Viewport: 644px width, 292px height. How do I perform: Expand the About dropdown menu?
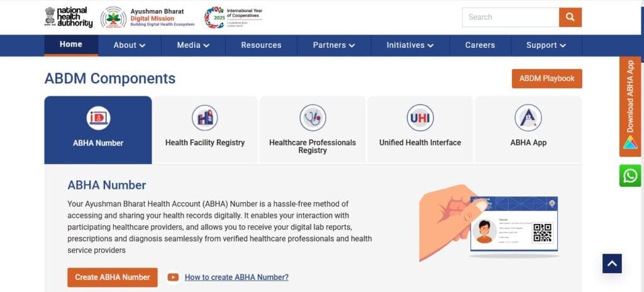tap(129, 45)
